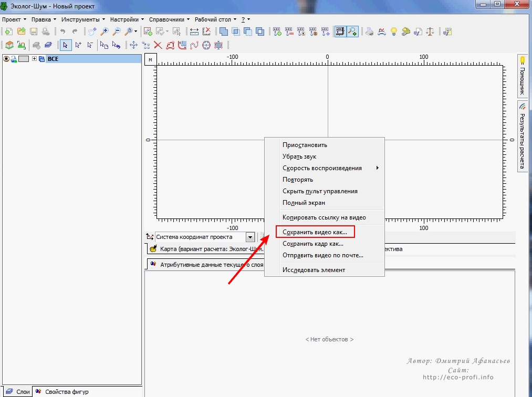Open the zoom-to-page dropdown arrow
This screenshot has height=397, width=532.
[x=135, y=32]
